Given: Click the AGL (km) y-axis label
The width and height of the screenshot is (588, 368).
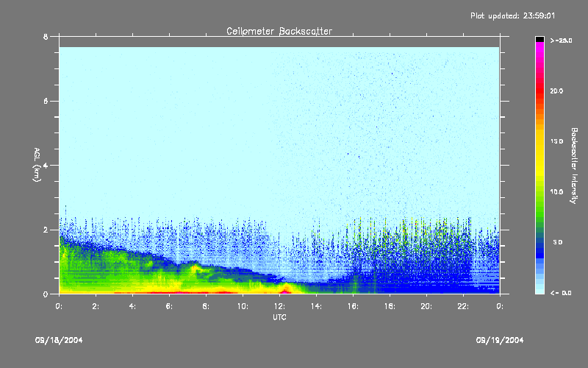Looking at the screenshot, I should [x=37, y=164].
